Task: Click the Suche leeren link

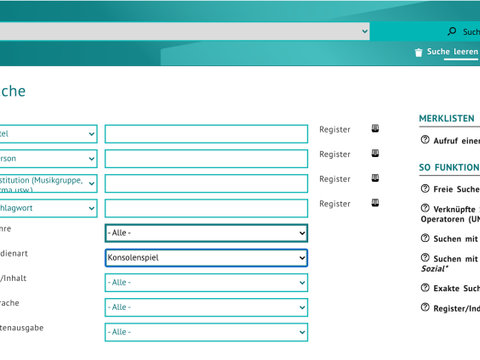Action: pyautogui.click(x=453, y=52)
